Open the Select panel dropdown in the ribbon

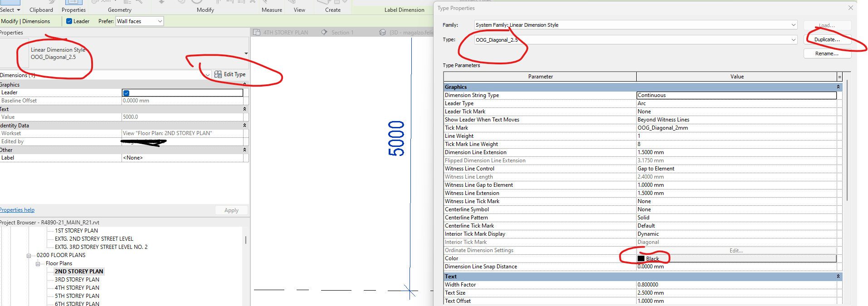(10, 10)
